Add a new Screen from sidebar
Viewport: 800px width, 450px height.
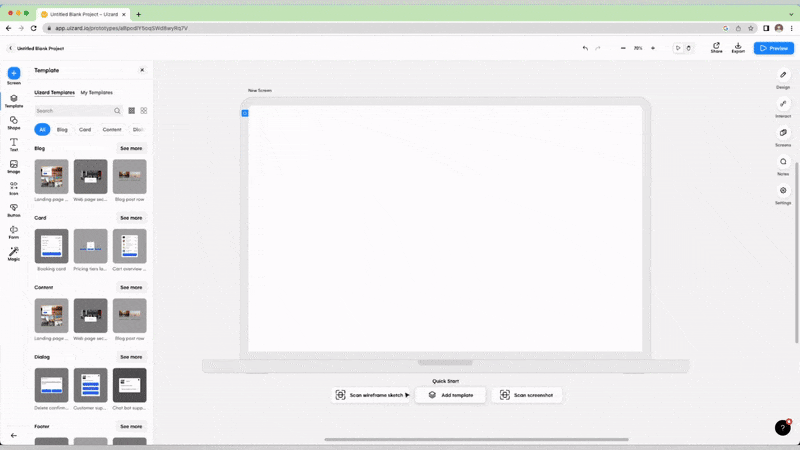(14, 74)
